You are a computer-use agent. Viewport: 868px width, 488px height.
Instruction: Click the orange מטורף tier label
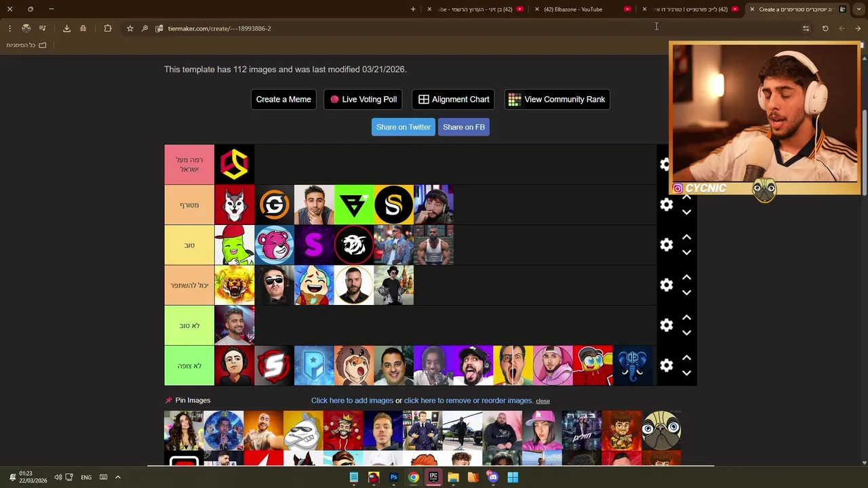click(x=189, y=205)
